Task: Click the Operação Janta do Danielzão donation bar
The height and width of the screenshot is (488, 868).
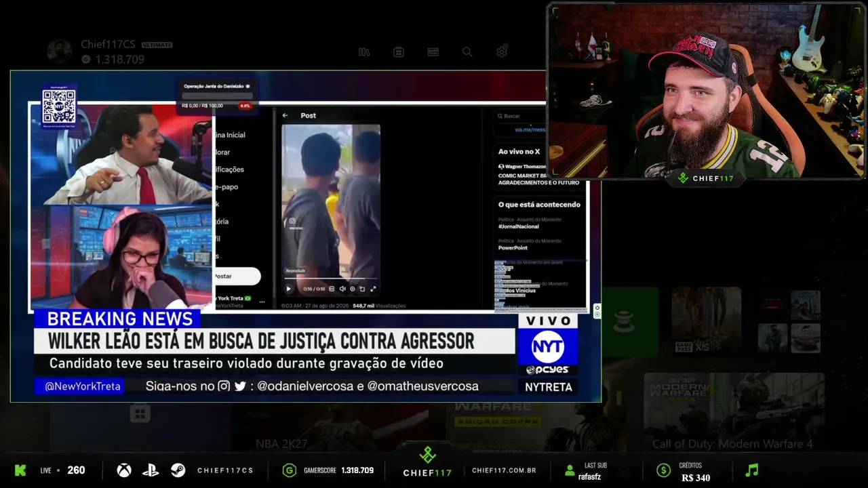Action: click(217, 96)
